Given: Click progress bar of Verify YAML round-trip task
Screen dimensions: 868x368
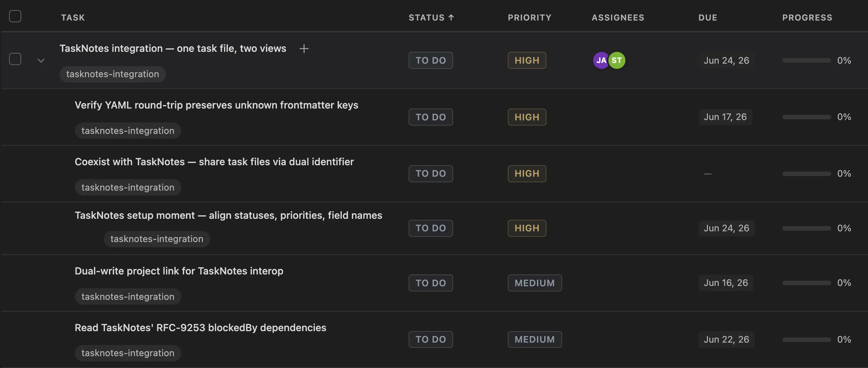Looking at the screenshot, I should pyautogui.click(x=806, y=117).
